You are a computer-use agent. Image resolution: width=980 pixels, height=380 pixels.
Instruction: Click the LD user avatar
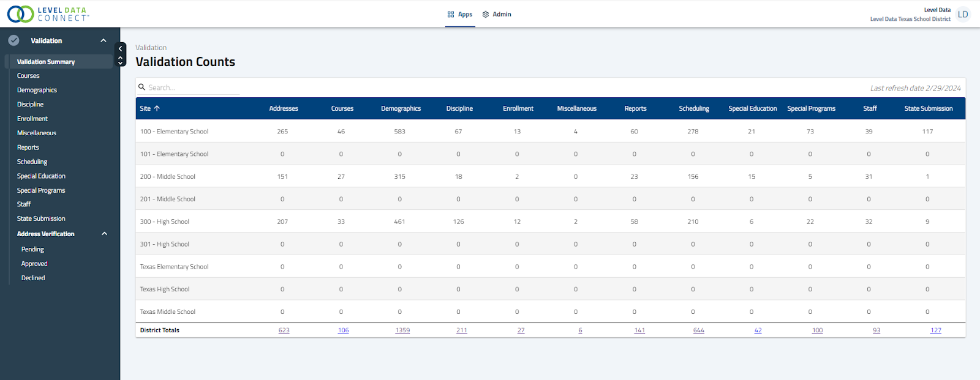pyautogui.click(x=963, y=14)
